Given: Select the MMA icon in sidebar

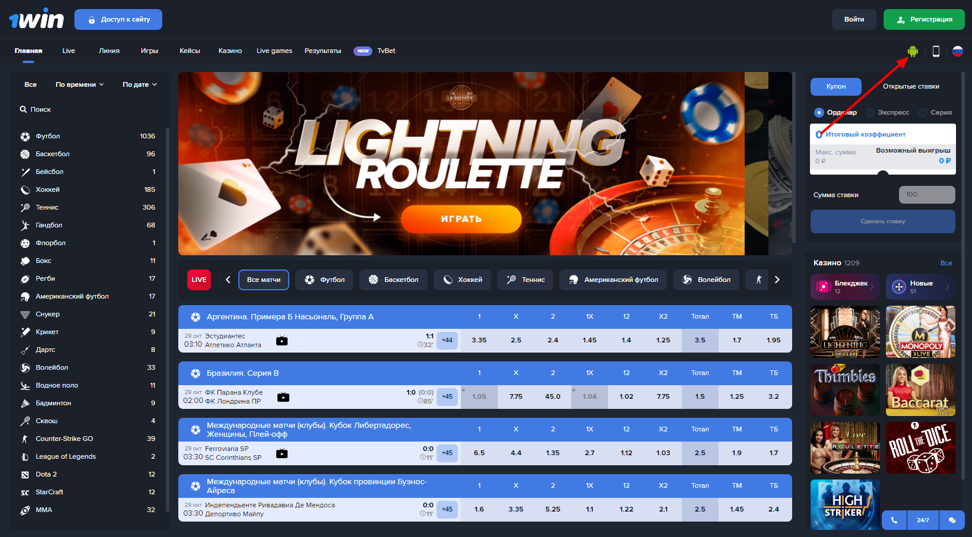Looking at the screenshot, I should click(x=25, y=510).
